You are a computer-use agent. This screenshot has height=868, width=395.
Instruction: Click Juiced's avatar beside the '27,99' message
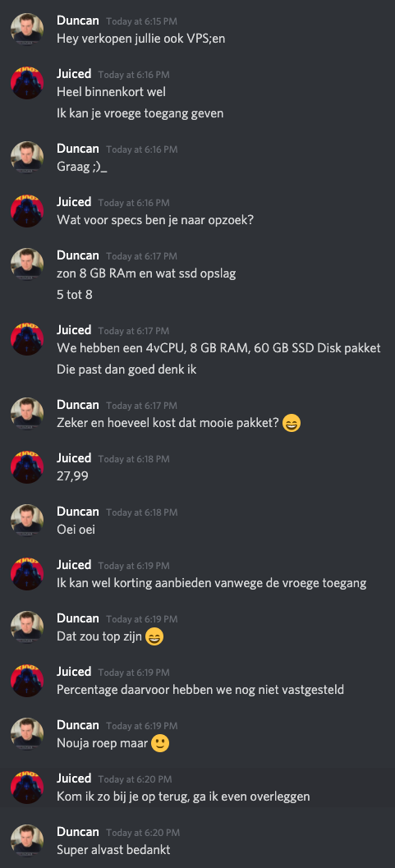click(x=27, y=466)
